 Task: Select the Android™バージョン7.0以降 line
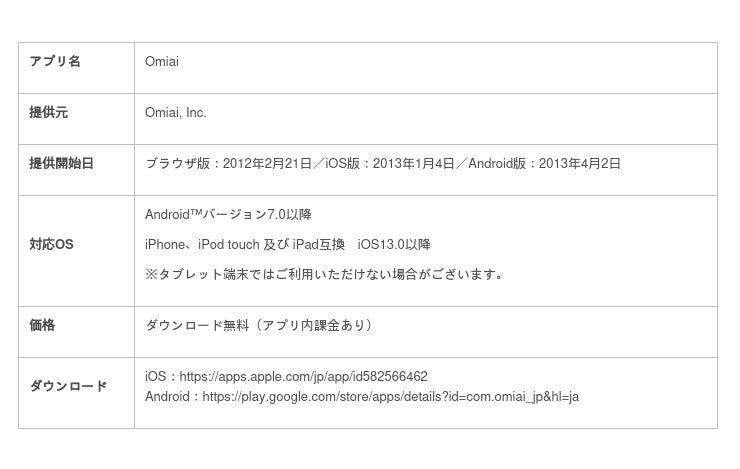coord(228,215)
